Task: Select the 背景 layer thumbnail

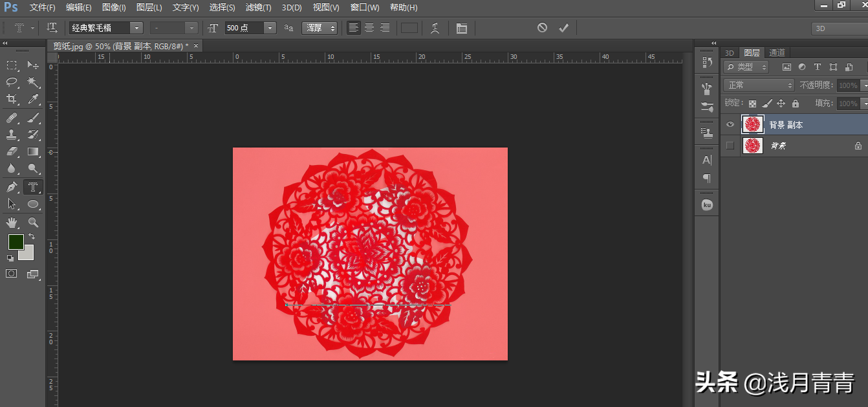Action: pos(752,146)
